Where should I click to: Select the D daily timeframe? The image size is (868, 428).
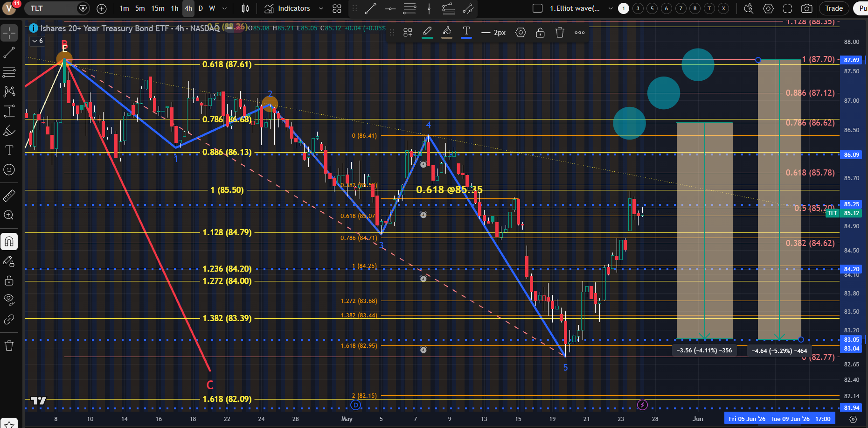tap(201, 8)
